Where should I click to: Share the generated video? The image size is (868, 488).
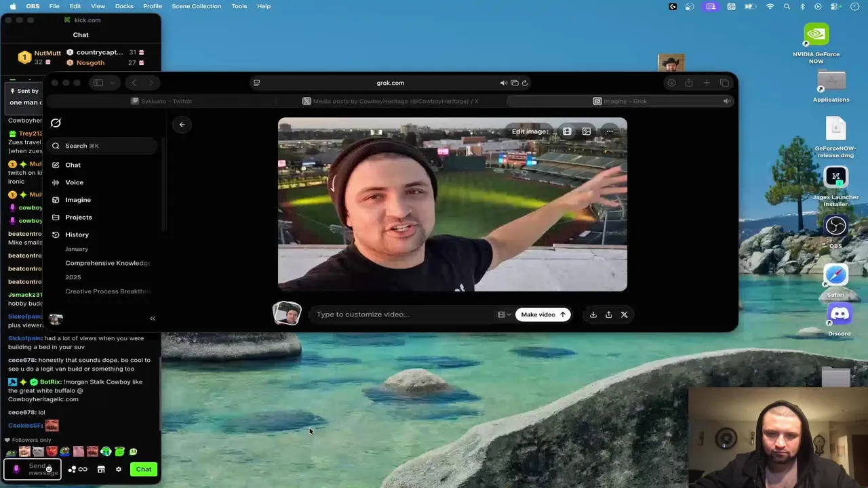pos(608,314)
